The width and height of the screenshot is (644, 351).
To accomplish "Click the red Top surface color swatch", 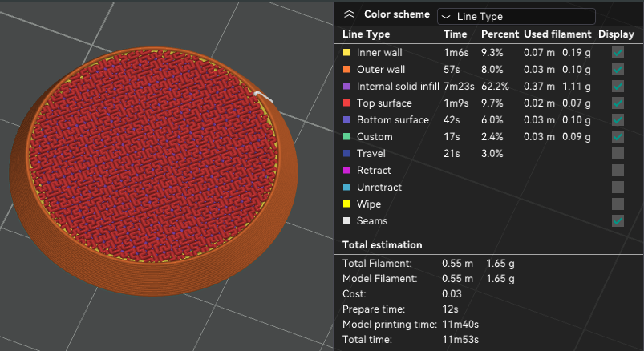I will [346, 103].
